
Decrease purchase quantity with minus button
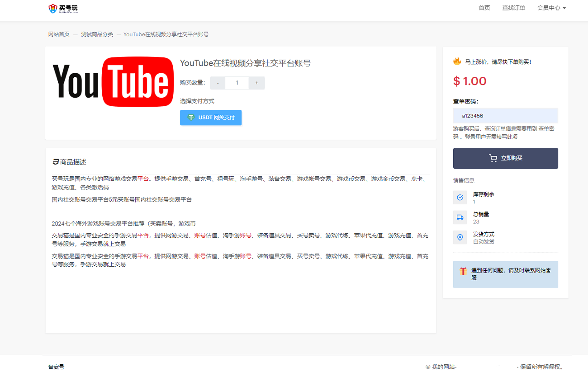[x=218, y=83]
